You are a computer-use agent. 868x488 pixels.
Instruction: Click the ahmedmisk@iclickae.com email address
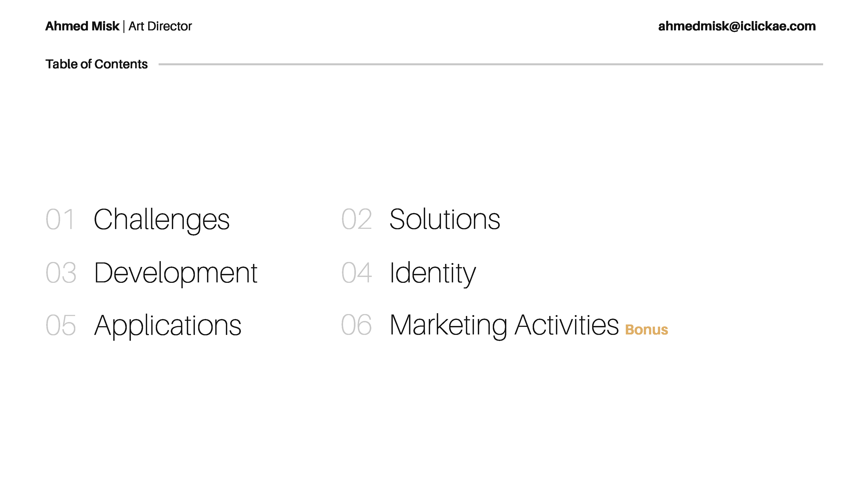737,26
